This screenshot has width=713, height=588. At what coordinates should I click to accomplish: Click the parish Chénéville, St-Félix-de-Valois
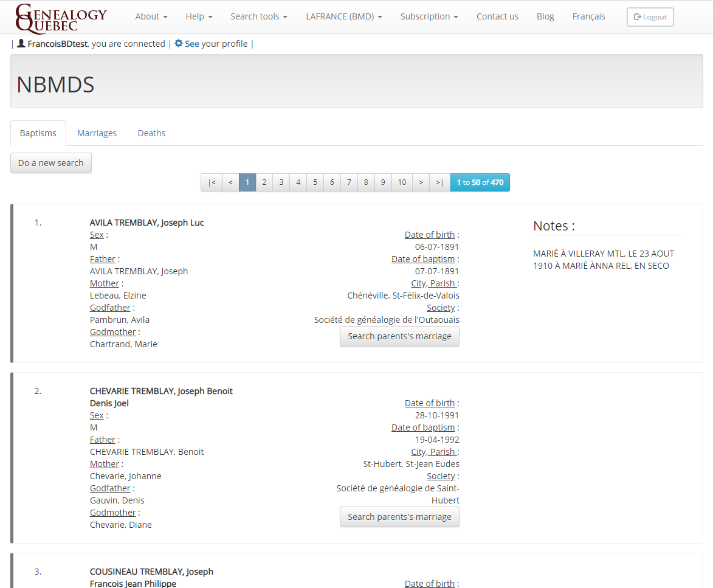click(404, 296)
